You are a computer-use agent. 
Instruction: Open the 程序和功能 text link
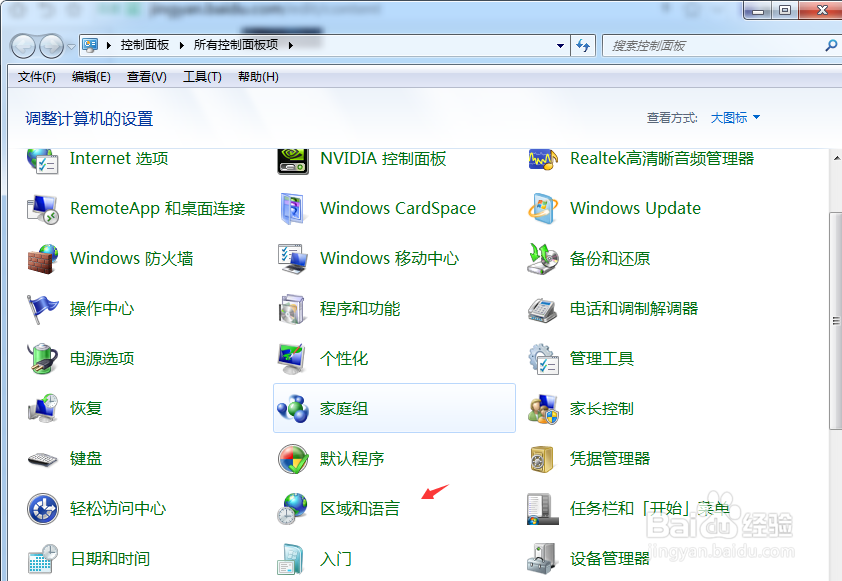coord(360,309)
